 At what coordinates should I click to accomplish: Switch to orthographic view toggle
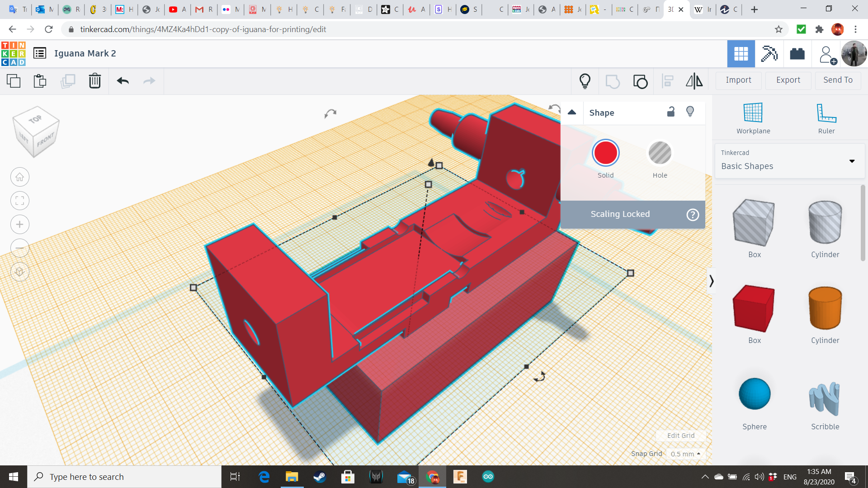tap(20, 272)
